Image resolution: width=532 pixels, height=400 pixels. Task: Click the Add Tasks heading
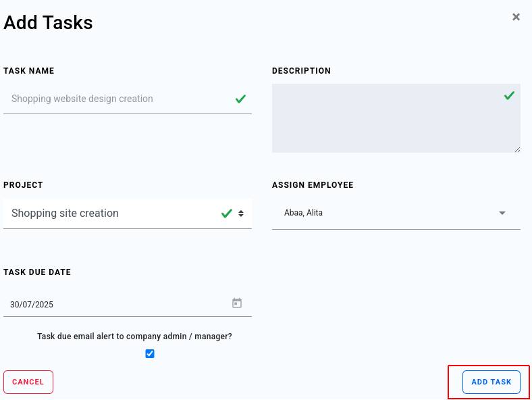48,23
